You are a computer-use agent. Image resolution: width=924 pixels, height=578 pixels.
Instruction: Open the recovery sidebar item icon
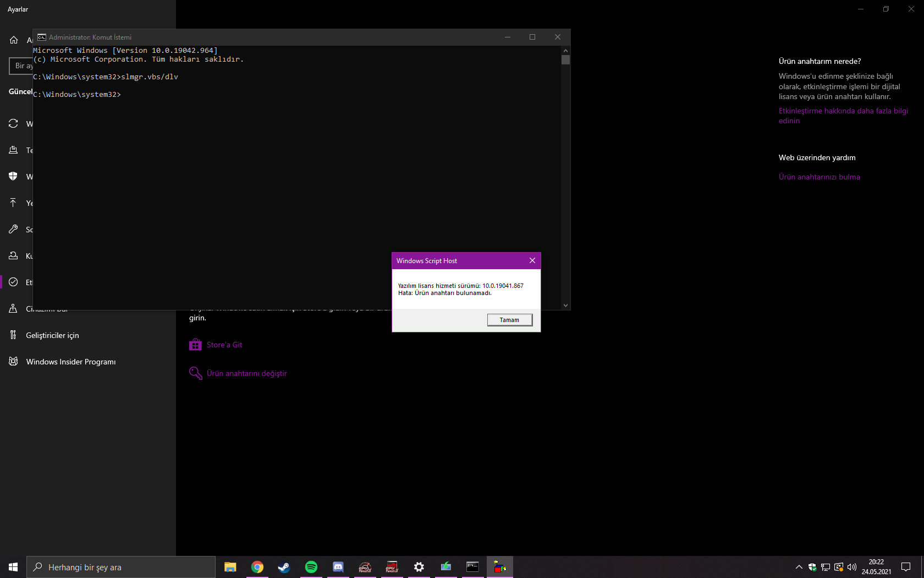pyautogui.click(x=13, y=256)
